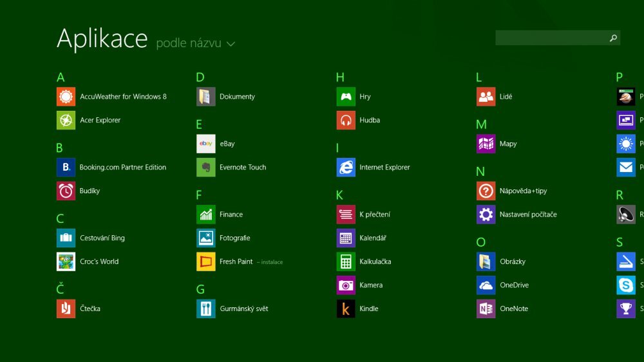This screenshot has height=362, width=644.
Task: Open Fotografie photos icon
Action: (x=206, y=238)
